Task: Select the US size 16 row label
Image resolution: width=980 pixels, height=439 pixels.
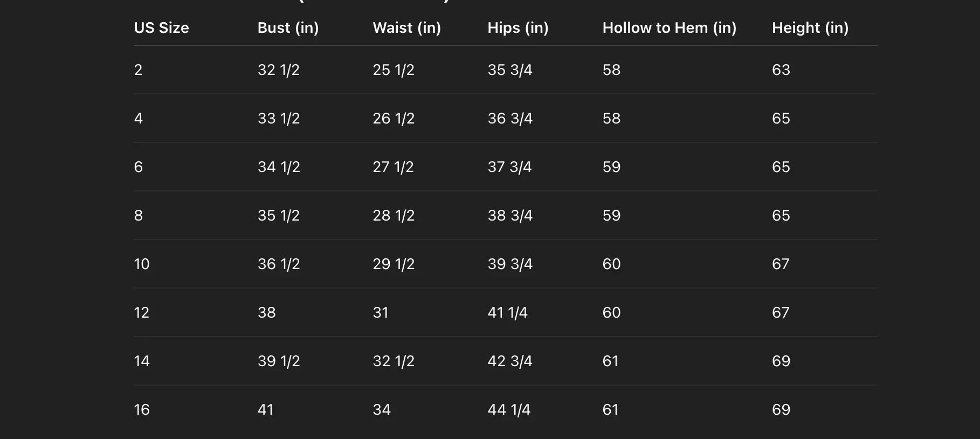Action: (141, 410)
